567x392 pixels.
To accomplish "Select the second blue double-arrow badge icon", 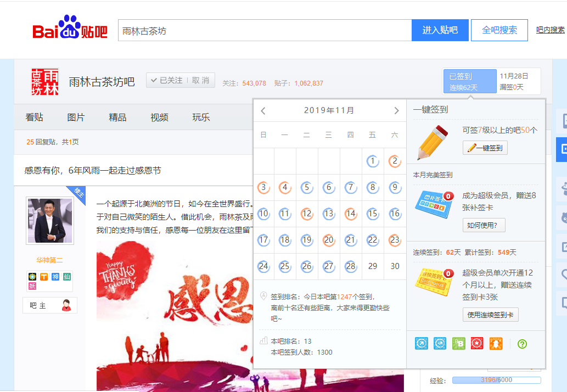I will [x=440, y=344].
